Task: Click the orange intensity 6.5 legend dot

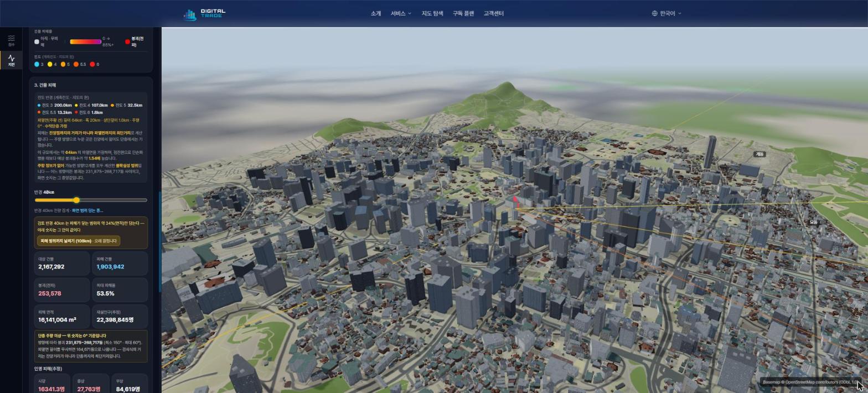Action: [76, 64]
